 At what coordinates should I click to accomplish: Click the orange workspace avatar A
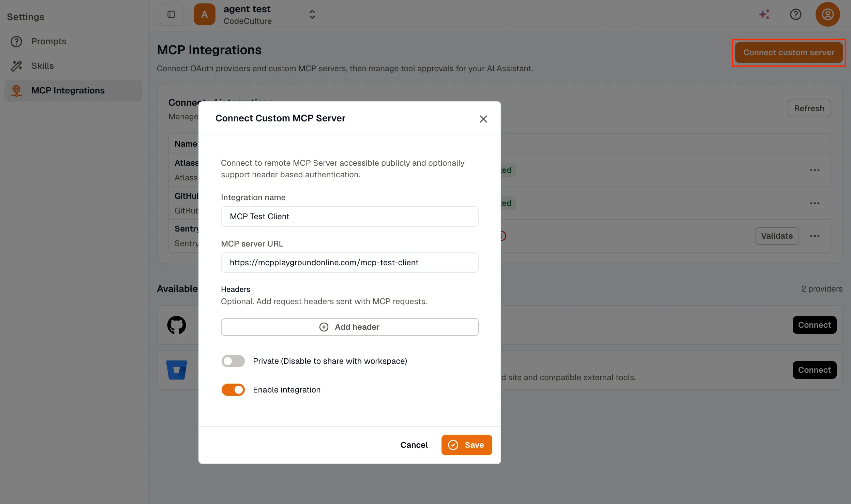click(204, 14)
